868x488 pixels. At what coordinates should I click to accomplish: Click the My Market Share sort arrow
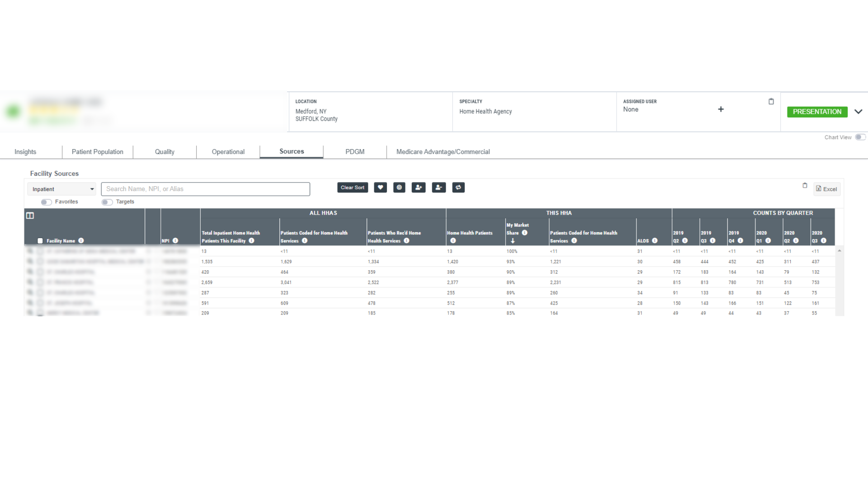513,241
